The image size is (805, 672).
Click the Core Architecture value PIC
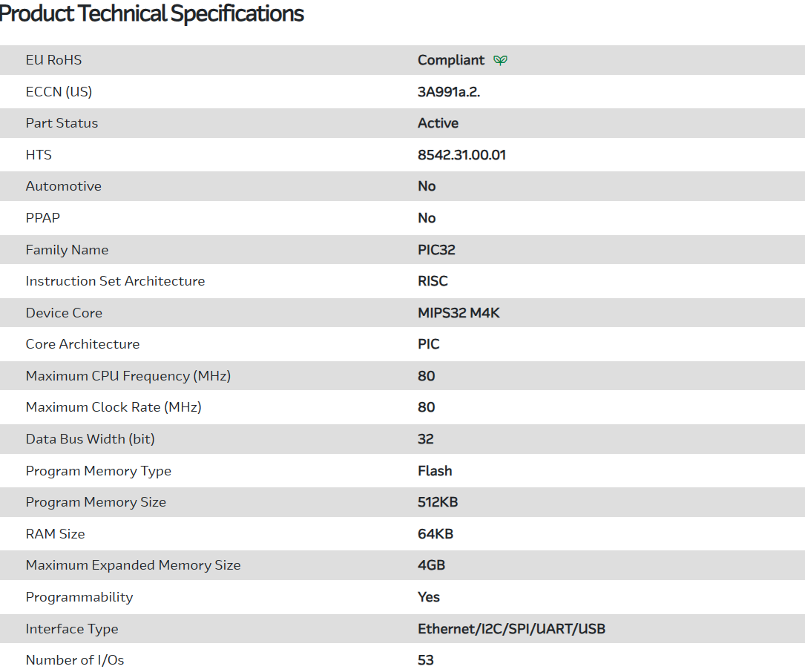coord(428,344)
